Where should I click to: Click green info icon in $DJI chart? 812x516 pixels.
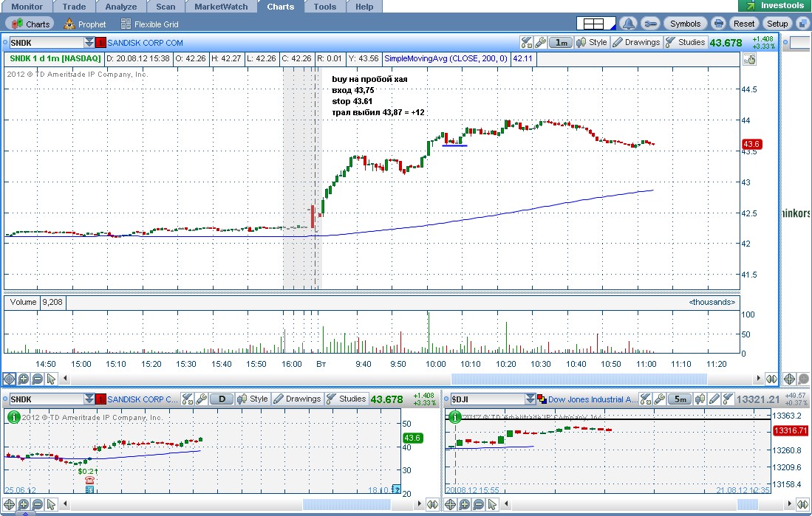454,416
